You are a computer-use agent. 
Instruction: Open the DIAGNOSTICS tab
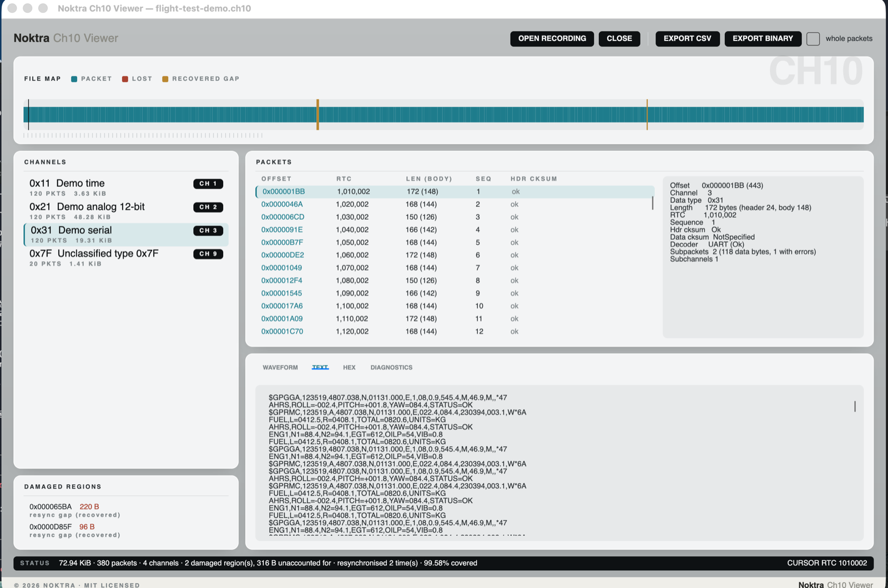pyautogui.click(x=391, y=367)
